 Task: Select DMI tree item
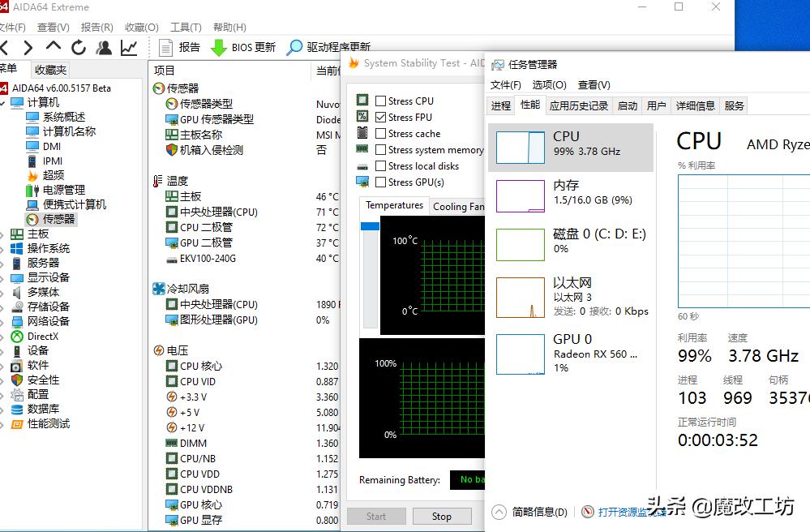pos(52,147)
